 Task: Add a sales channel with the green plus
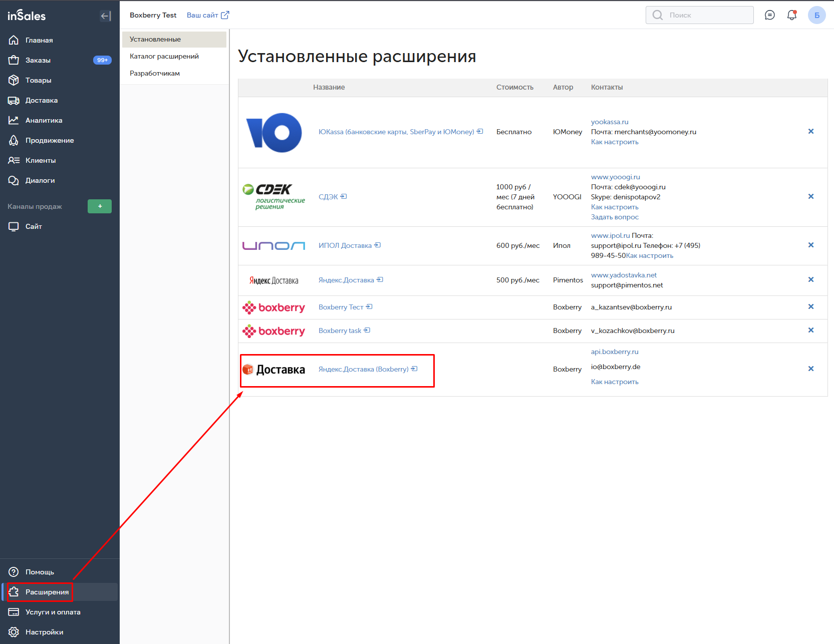100,206
